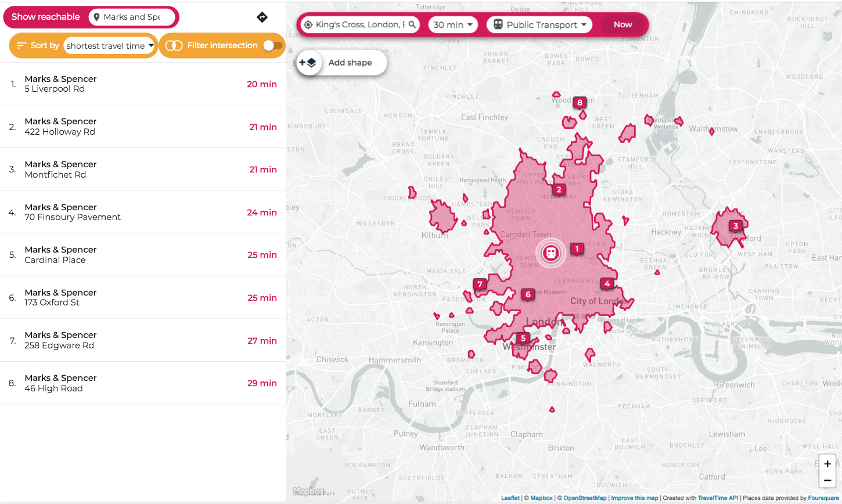842x504 pixels.
Task: Click the magnifier icon in the King's Cross search
Action: [412, 24]
